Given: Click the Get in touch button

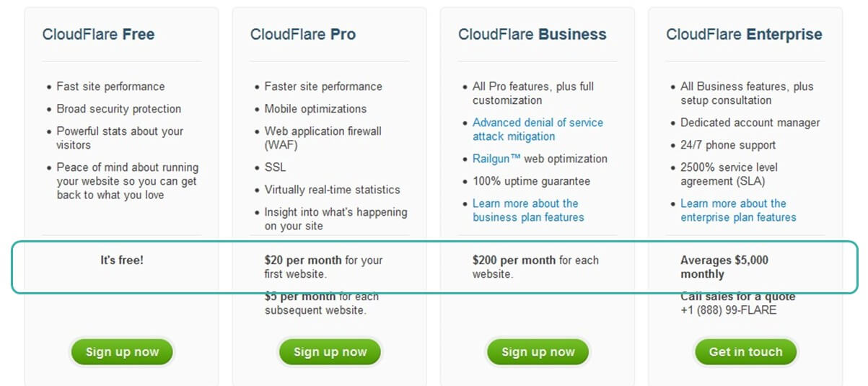Looking at the screenshot, I should 745,352.
